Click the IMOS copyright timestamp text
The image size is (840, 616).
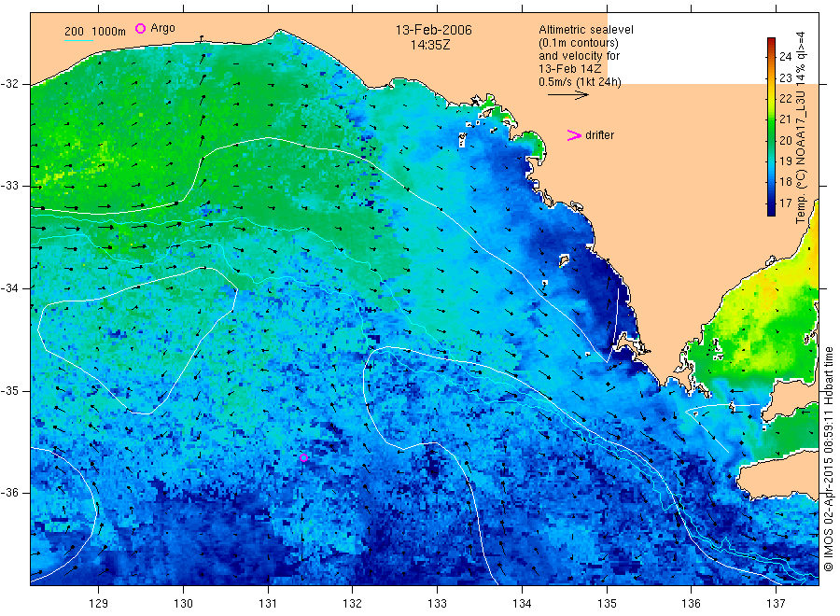(x=828, y=459)
